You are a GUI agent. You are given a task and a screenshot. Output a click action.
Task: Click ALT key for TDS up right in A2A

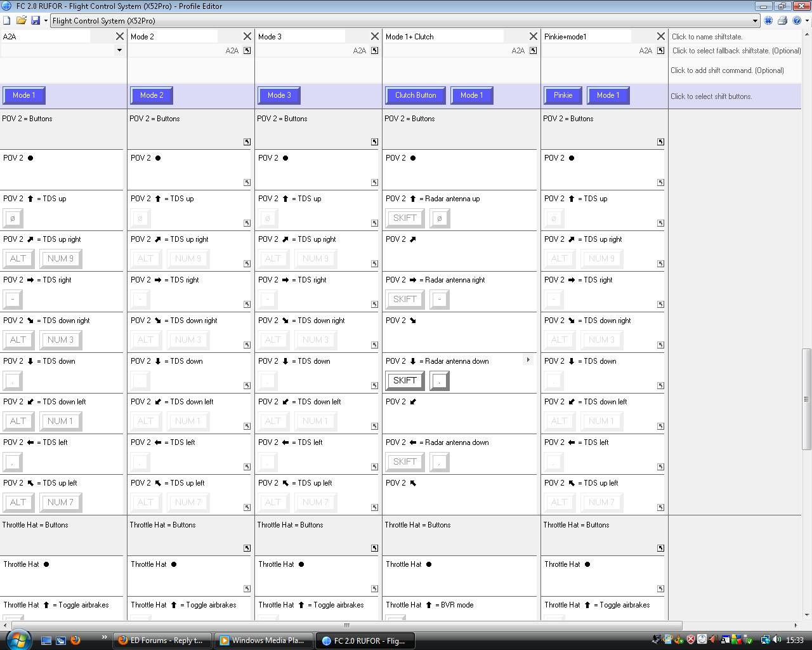(18, 258)
